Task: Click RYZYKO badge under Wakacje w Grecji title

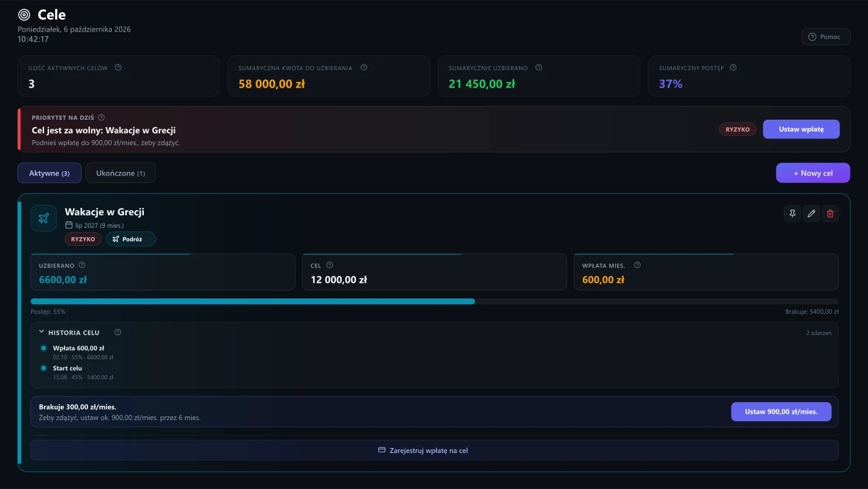Action: [83, 239]
